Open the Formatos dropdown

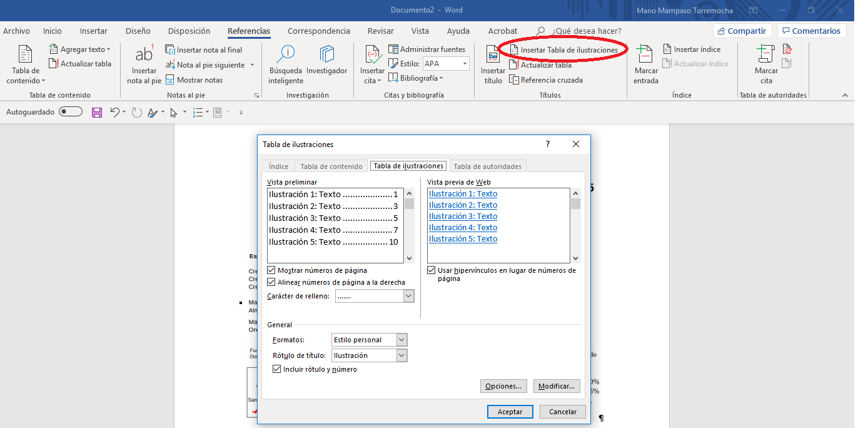click(x=401, y=340)
